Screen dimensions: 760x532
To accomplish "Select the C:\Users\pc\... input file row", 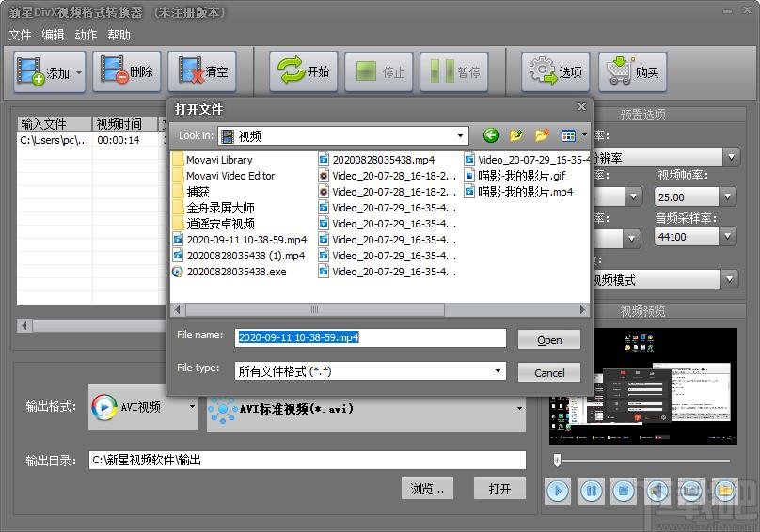I will 91,140.
